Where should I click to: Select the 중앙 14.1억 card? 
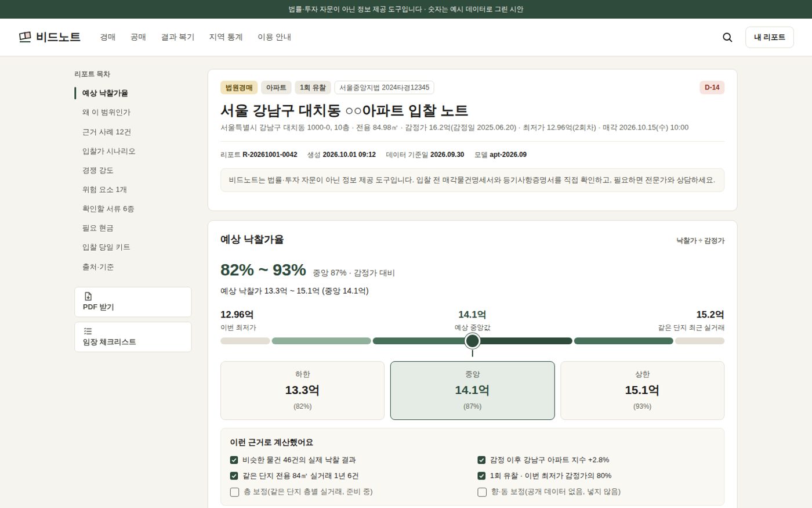click(472, 390)
